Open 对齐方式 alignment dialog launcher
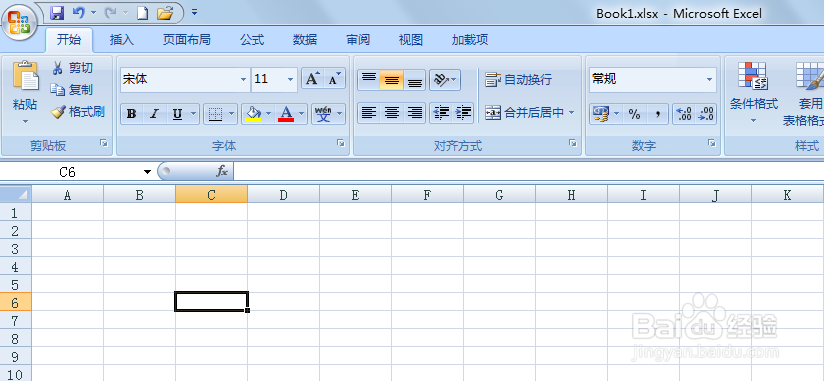This screenshot has height=381, width=824. pos(573,143)
